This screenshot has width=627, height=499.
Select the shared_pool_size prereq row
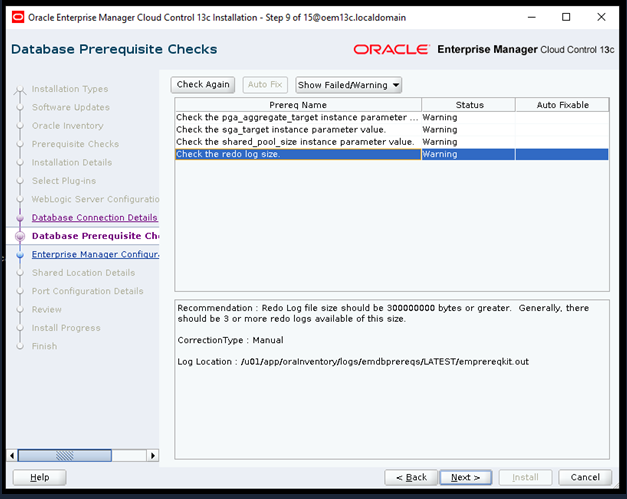pos(392,142)
